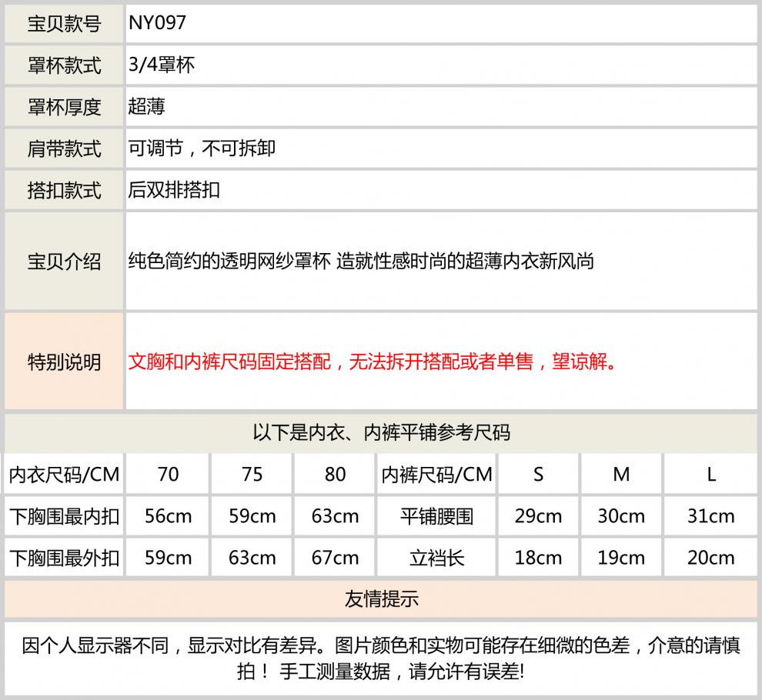
Task: Select the 罩杯厚度 label cell
Action: tap(64, 107)
